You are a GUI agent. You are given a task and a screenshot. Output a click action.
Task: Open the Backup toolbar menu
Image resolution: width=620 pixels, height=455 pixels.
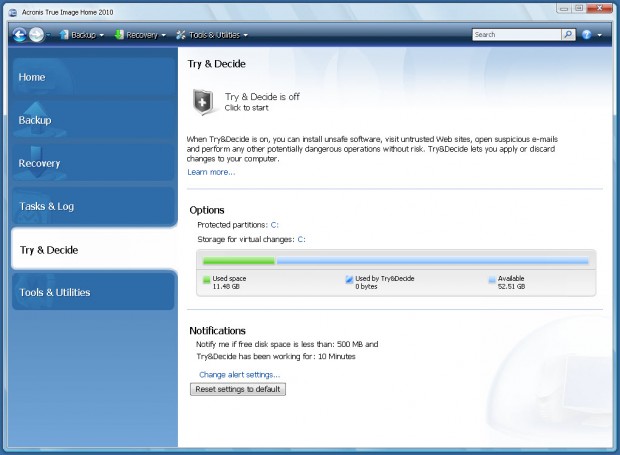82,35
